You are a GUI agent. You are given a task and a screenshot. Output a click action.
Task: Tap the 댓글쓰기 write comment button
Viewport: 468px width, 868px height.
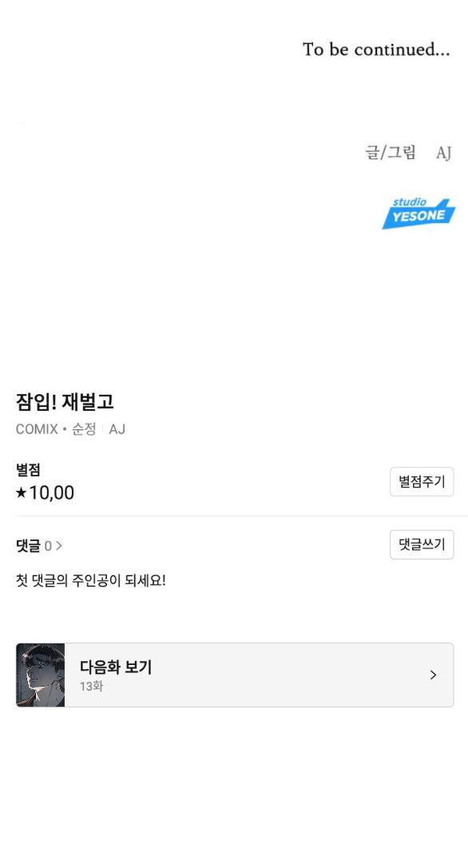[422, 545]
